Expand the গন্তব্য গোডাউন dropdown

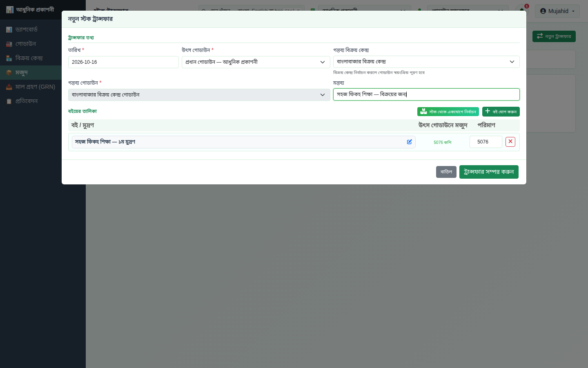(199, 95)
